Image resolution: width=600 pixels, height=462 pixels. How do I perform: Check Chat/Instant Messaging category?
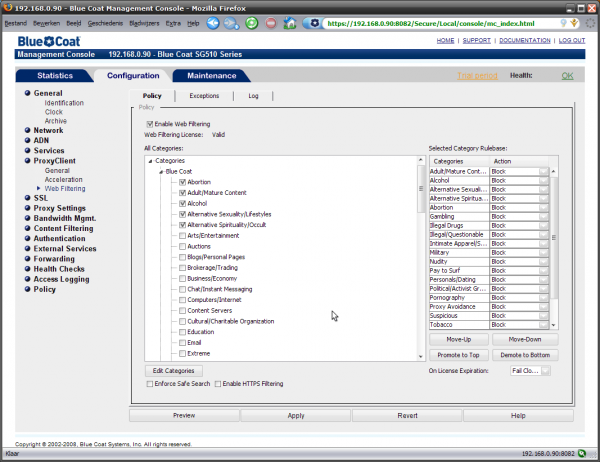coord(183,289)
